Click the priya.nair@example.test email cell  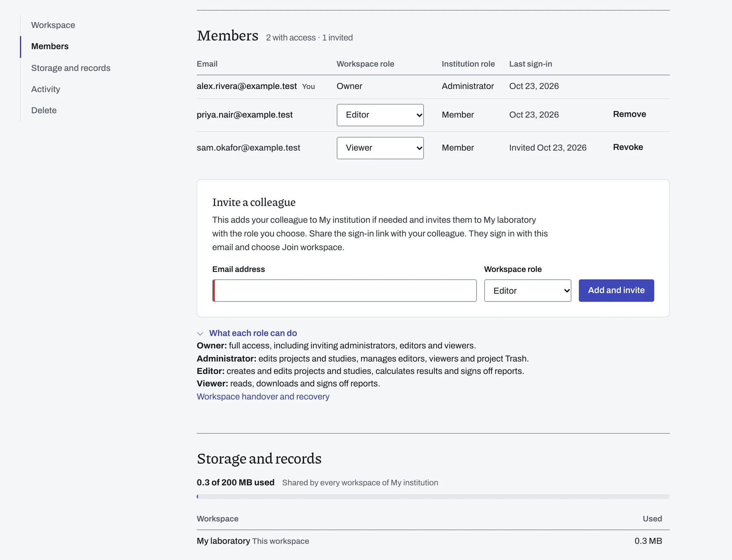coord(245,115)
